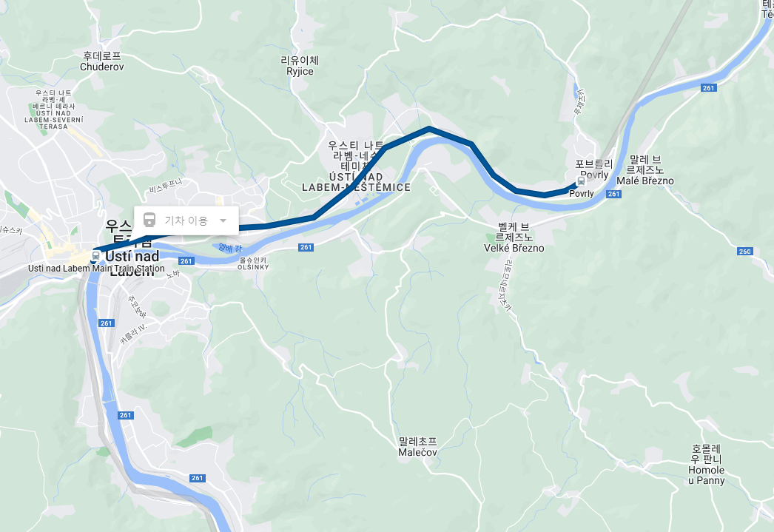Click the route 260 road shield

click(745, 251)
